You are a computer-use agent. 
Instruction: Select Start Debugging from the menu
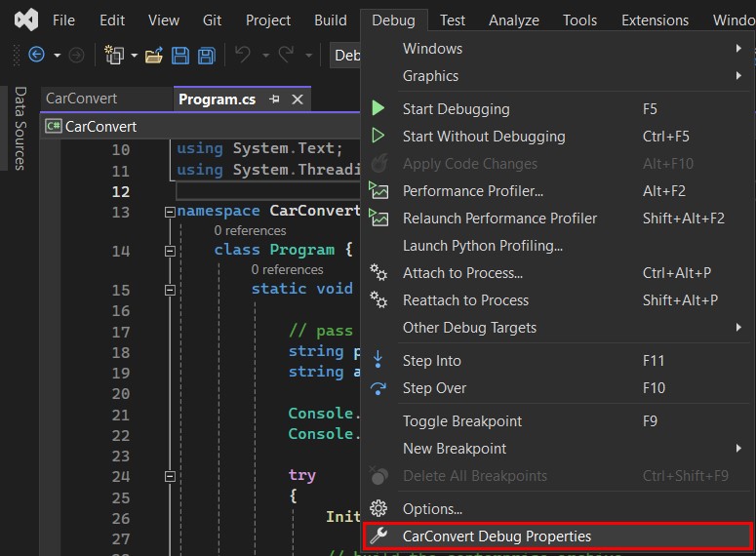(456, 109)
